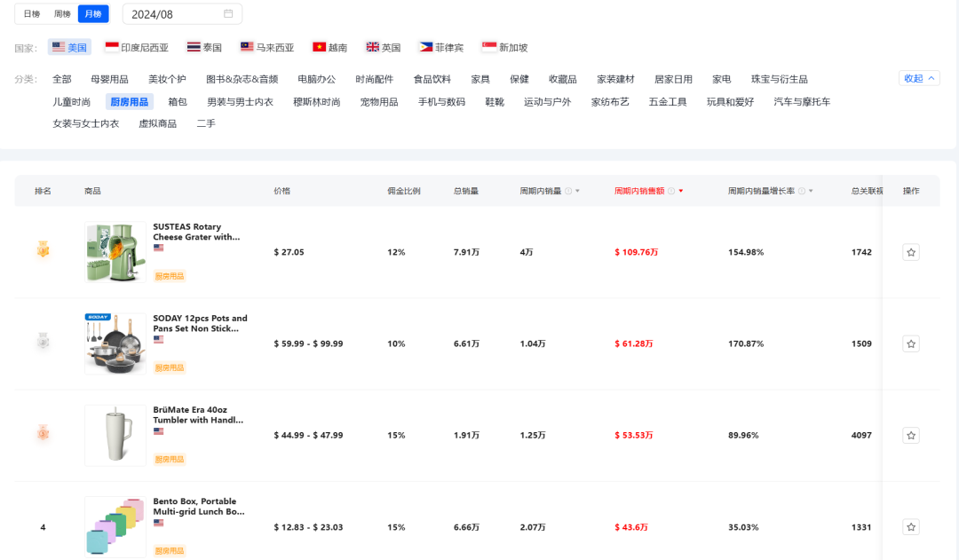Open the sort dropdown on 周期内销售额
Screen dimensions: 959x560
(x=679, y=190)
